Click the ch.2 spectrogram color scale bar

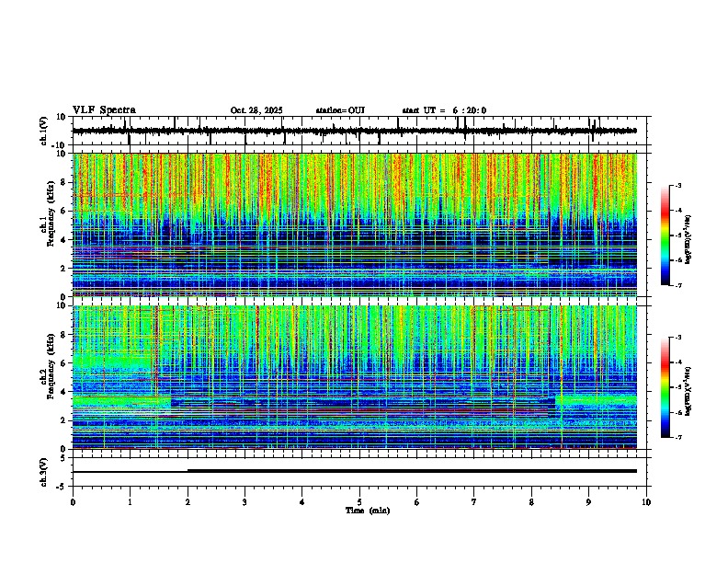coord(665,387)
